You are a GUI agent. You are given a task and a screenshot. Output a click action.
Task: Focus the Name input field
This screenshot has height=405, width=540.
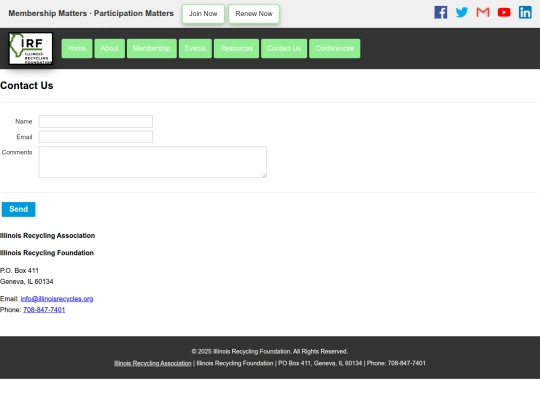point(96,121)
